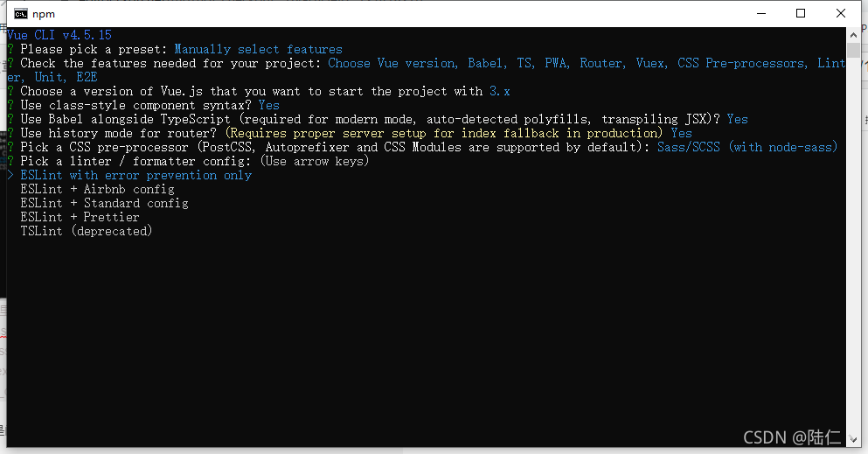Click the empty scrollbar track below thumb
This screenshot has height=454, width=868.
click(x=853, y=243)
